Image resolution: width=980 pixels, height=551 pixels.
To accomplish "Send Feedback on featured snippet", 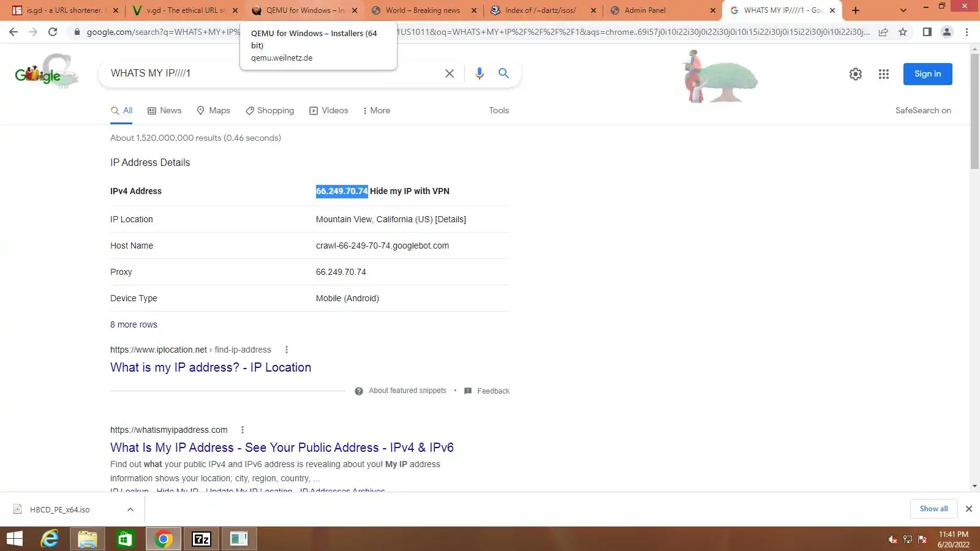I will point(487,391).
